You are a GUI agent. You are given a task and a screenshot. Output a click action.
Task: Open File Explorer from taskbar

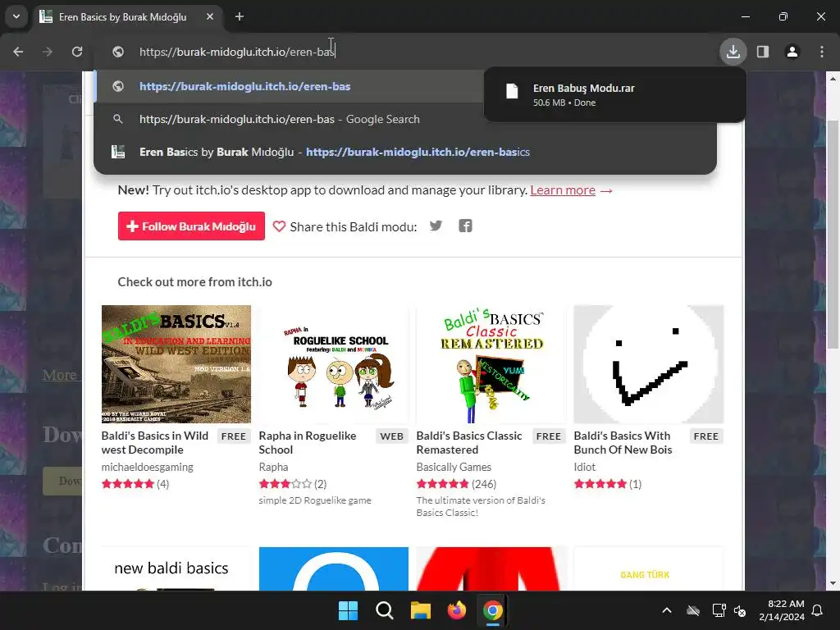(421, 610)
